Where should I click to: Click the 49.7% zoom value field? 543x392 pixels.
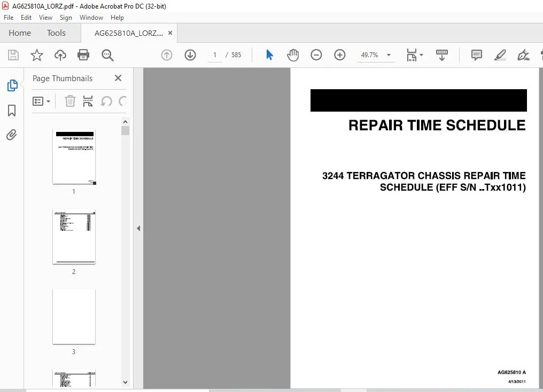click(x=369, y=55)
